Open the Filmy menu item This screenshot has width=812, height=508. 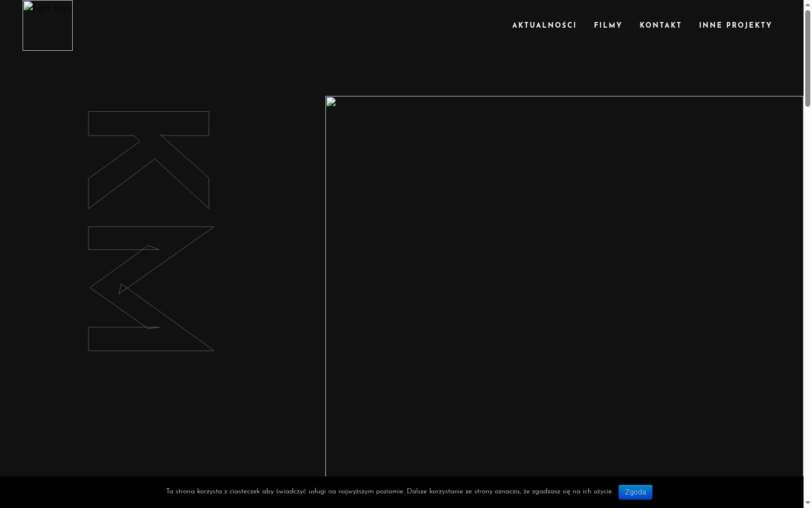pos(608,25)
